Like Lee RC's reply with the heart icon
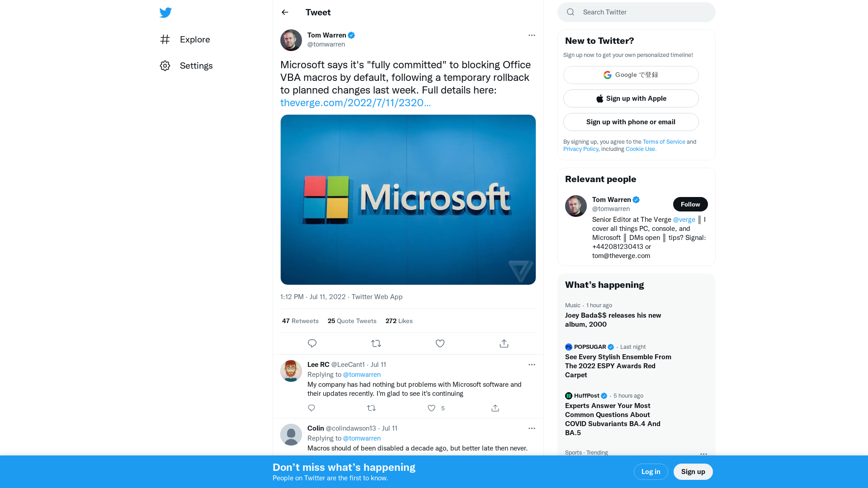The image size is (868, 488). pos(431,408)
